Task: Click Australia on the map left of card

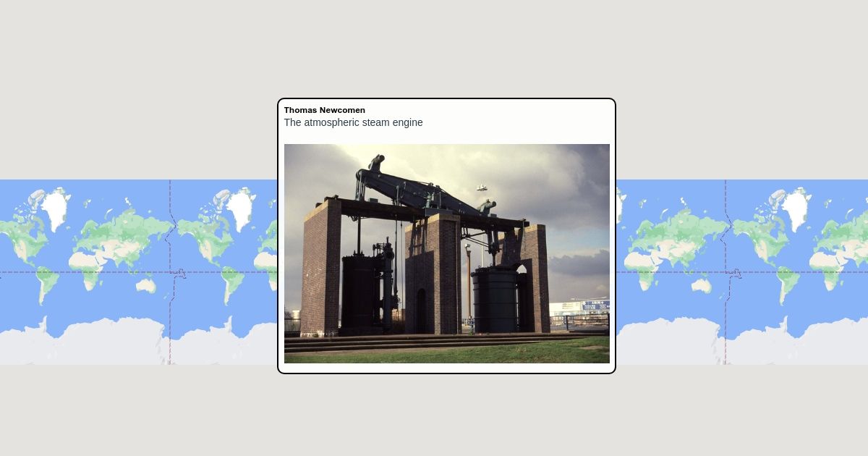Action: tap(146, 286)
